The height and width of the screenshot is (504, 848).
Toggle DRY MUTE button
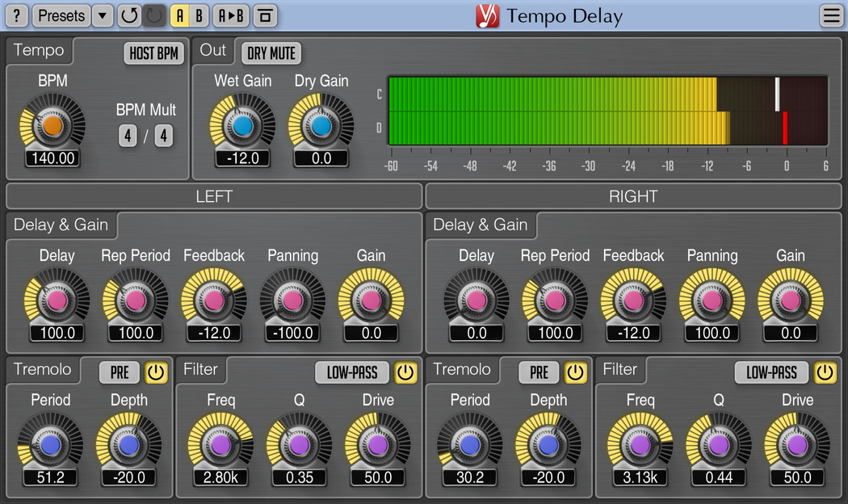pos(271,53)
